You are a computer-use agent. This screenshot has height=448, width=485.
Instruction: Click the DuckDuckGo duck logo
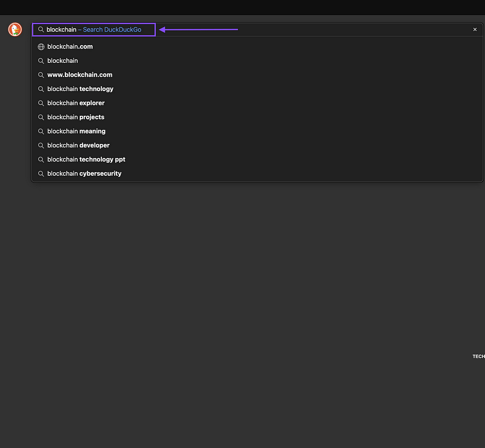point(15,30)
